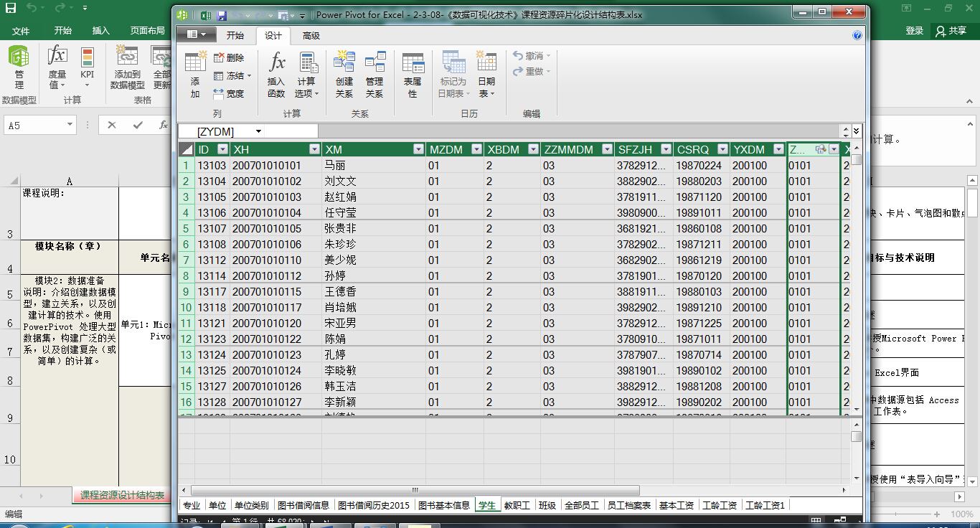
Task: Click cell containing 马丽
Action: click(x=373, y=165)
